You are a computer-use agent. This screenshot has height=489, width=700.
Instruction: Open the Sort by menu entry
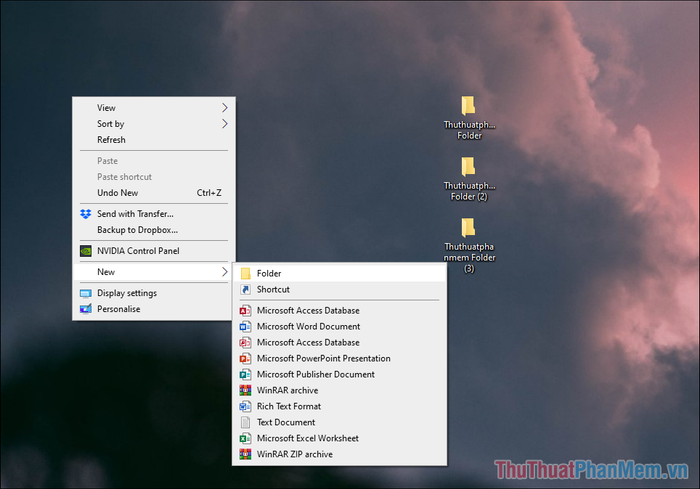(x=154, y=124)
